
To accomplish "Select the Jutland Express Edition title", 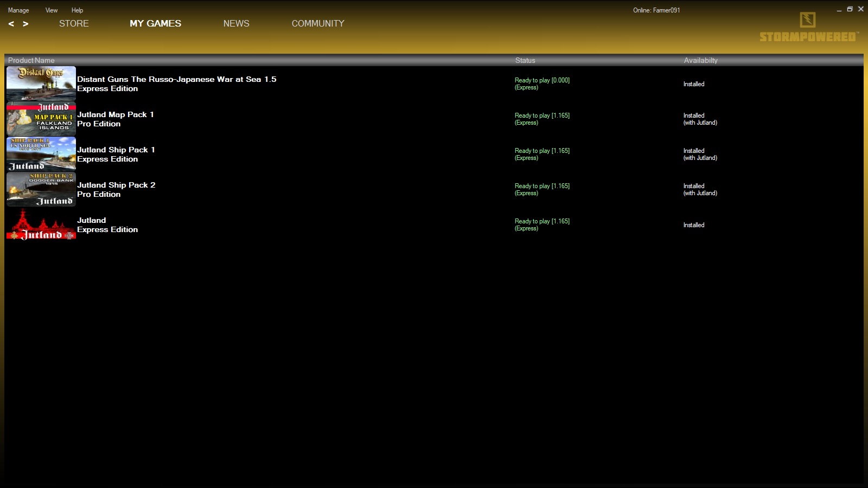I will pos(107,225).
